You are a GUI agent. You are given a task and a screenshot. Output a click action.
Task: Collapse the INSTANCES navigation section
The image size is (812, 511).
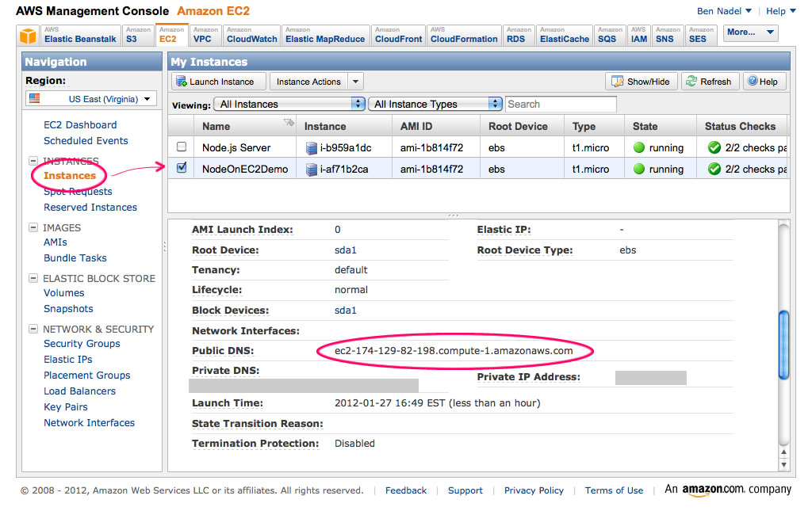(x=33, y=161)
